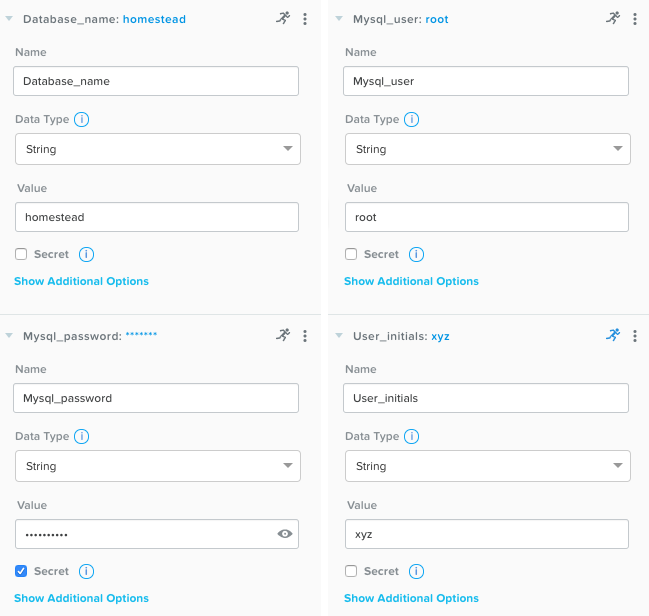Reveal Mysql_password value with eye icon
649x616 pixels.
[285, 534]
